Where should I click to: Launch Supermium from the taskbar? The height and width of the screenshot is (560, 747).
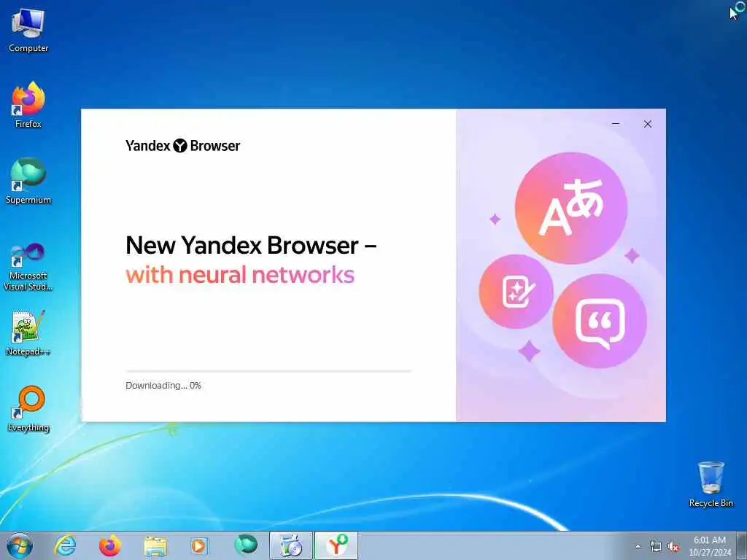click(x=246, y=545)
